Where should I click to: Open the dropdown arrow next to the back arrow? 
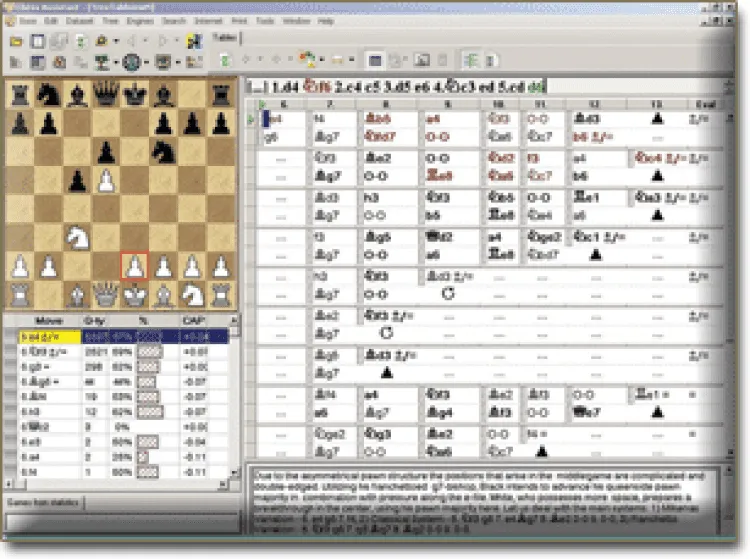[x=146, y=41]
